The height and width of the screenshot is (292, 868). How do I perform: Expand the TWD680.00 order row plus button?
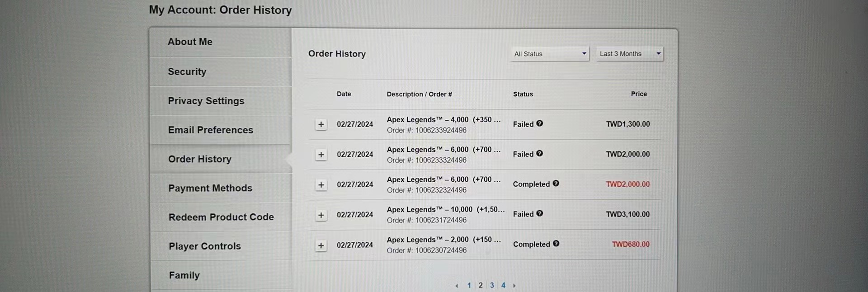pos(321,245)
